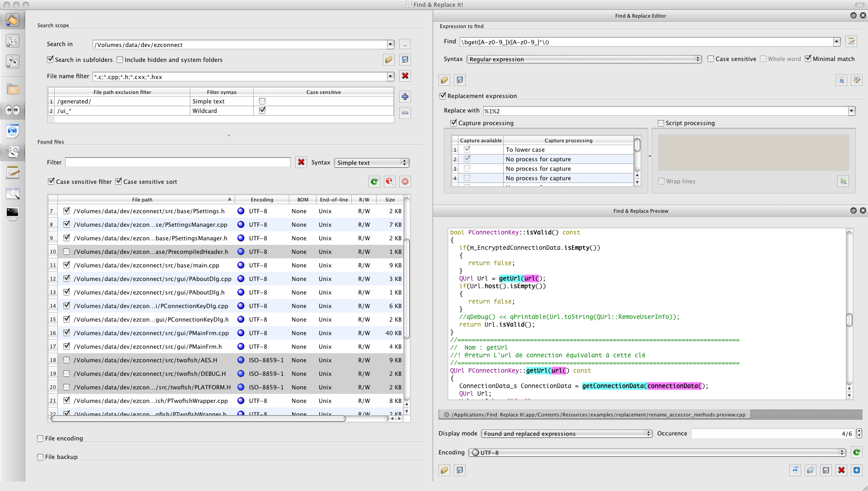The width and height of the screenshot is (868, 491).
Task: Click the green reload icon next to Encoding
Action: pos(856,452)
